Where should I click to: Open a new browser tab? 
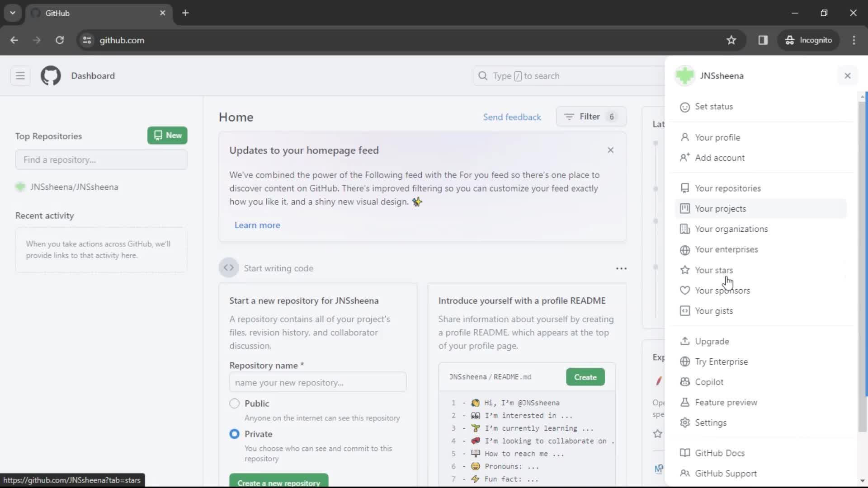(x=185, y=13)
